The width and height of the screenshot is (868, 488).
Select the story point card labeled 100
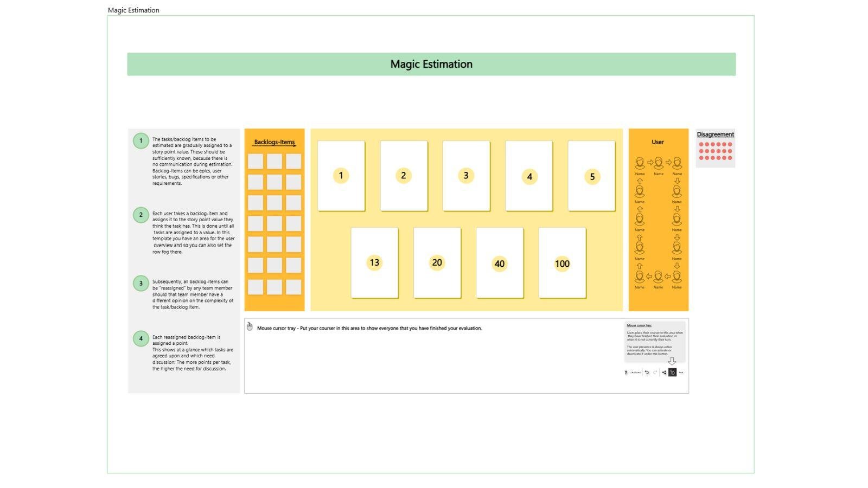pos(562,263)
